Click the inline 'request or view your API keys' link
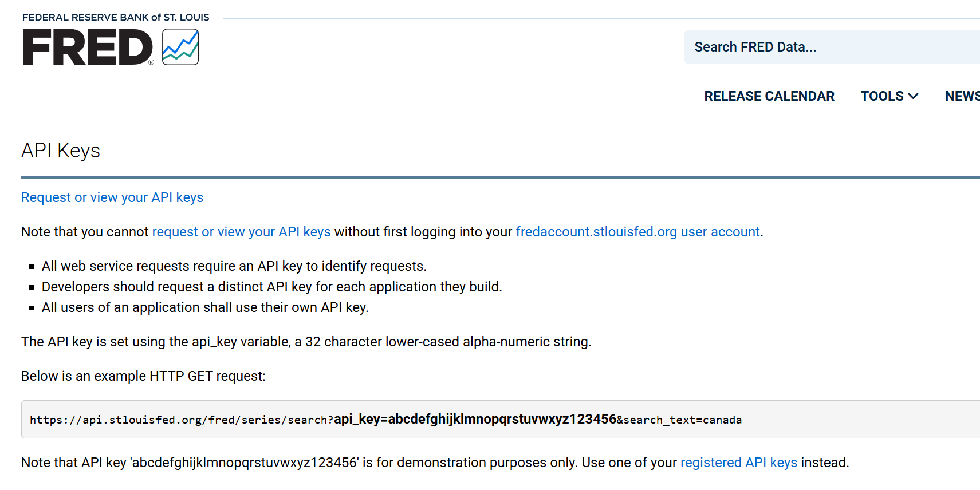 241,232
